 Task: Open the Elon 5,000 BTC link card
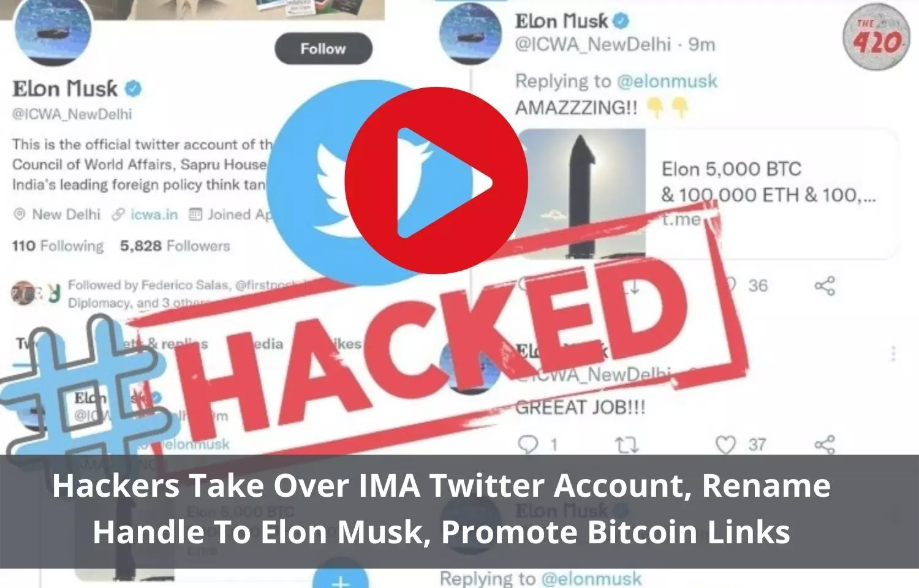point(708,194)
